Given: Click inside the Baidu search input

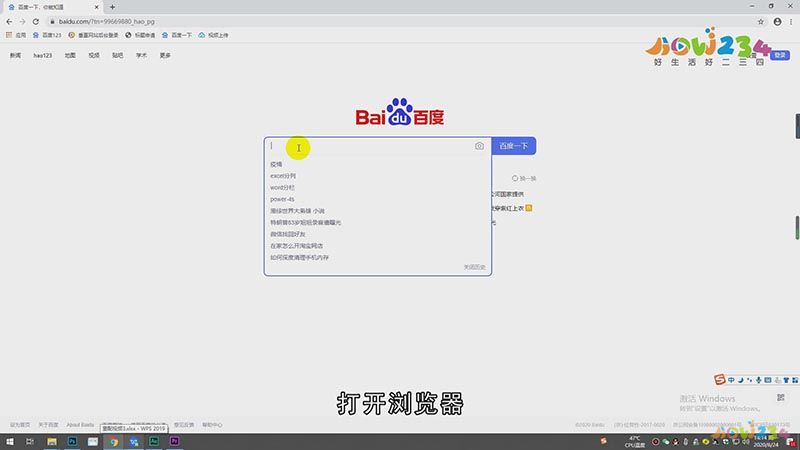Looking at the screenshot, I should pyautogui.click(x=370, y=146).
